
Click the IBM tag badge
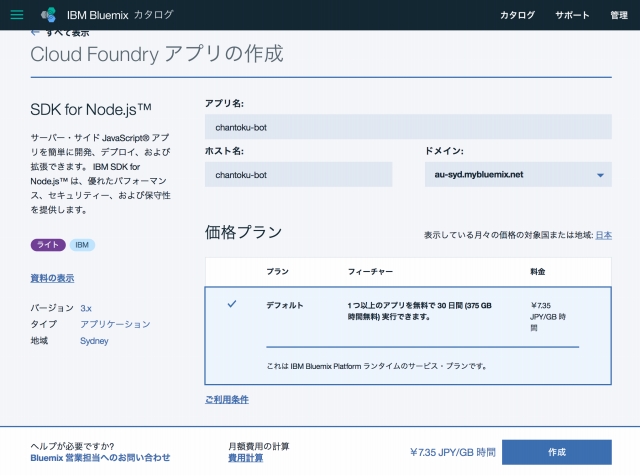pyautogui.click(x=82, y=245)
